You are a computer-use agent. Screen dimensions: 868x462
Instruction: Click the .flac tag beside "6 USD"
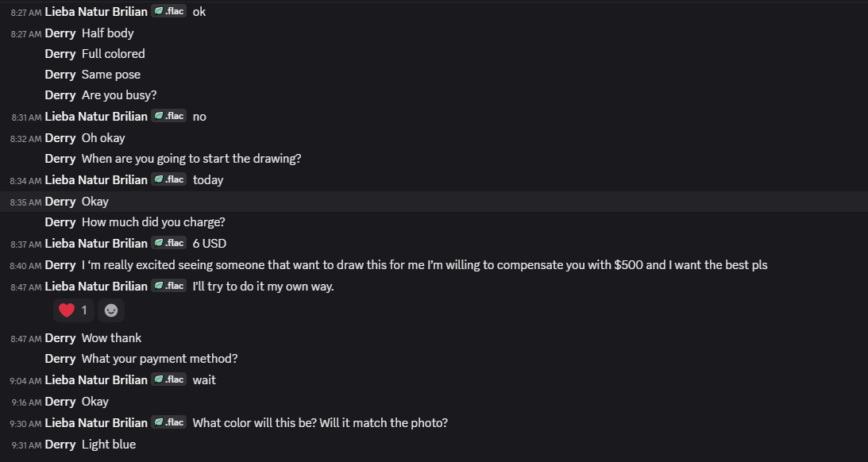click(169, 243)
